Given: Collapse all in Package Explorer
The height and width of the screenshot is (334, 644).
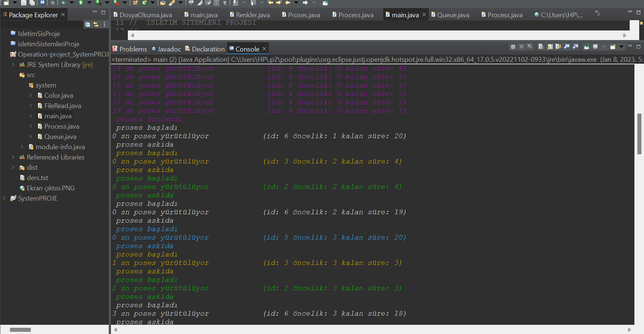Looking at the screenshot, I should 87,24.
